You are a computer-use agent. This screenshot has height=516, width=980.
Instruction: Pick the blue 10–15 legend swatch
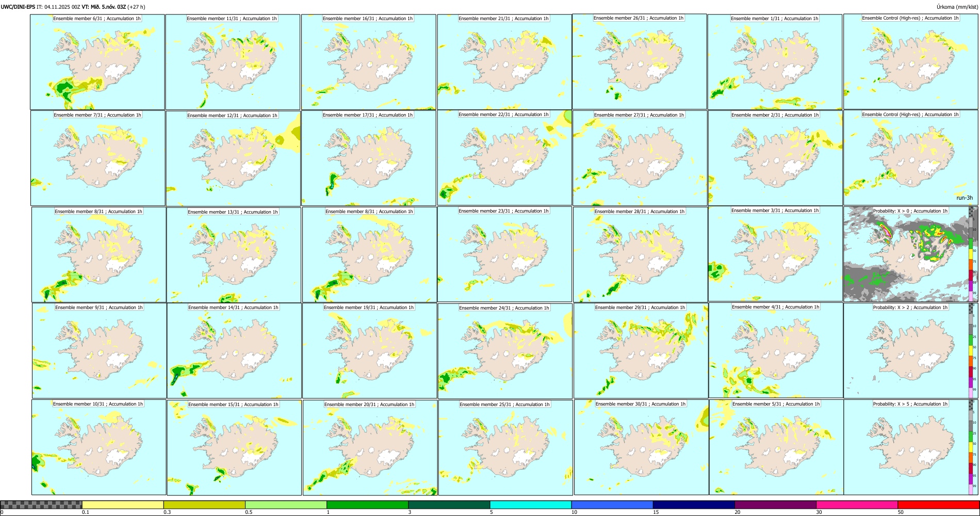click(612, 505)
